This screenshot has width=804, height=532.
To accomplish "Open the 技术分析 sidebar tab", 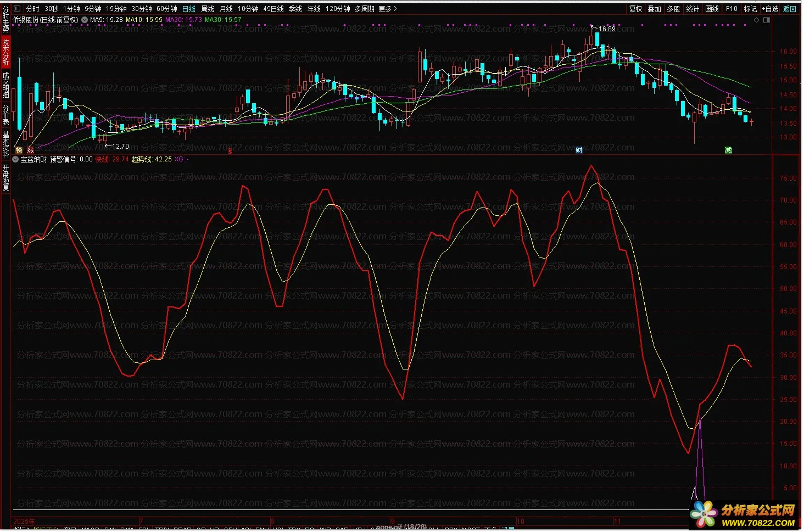I will tap(5, 52).
